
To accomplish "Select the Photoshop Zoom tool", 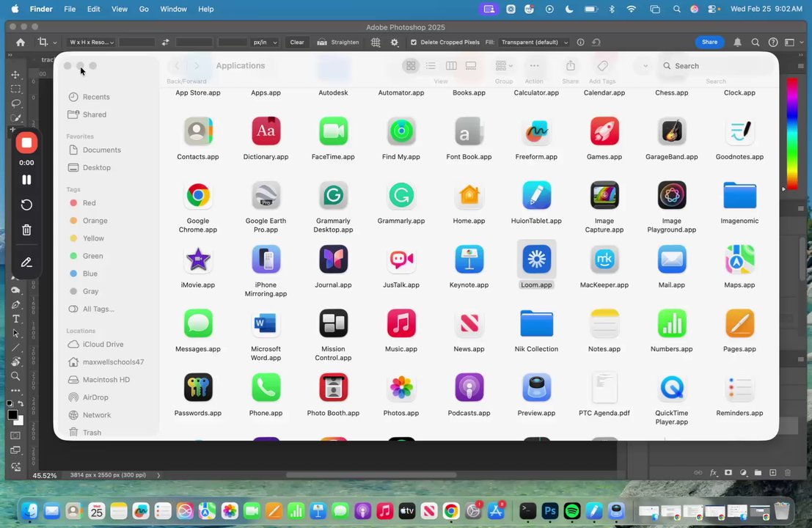I will point(16,376).
